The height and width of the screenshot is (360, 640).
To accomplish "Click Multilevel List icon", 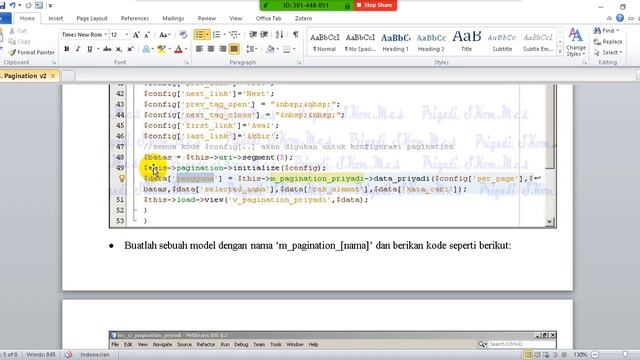I will click(233, 35).
